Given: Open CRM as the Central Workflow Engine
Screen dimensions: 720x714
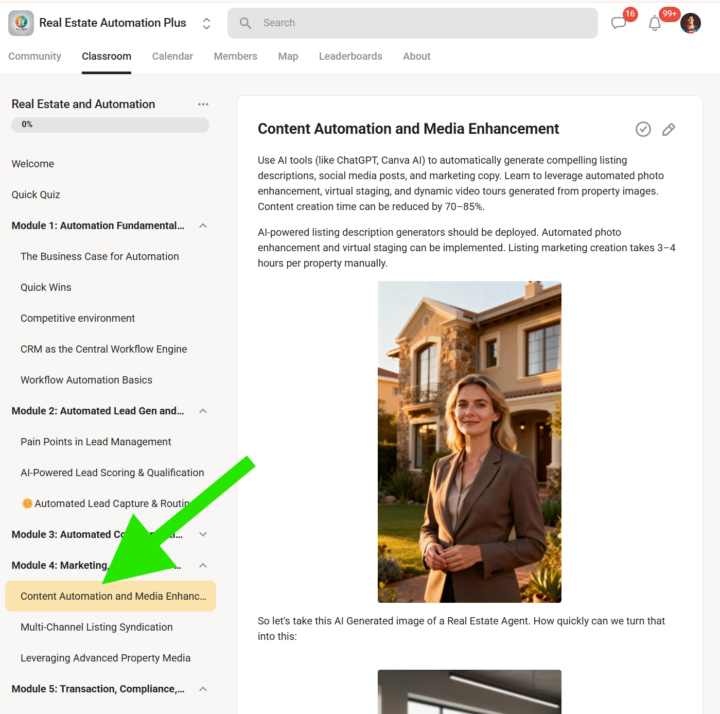Looking at the screenshot, I should 104,349.
